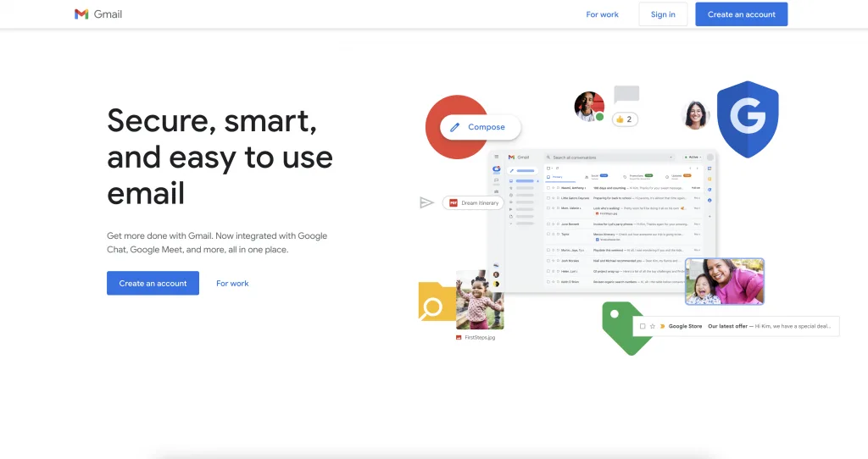Screen dimensions: 868x459
Task: Select the Primary tab in mock inbox
Action: (559, 177)
